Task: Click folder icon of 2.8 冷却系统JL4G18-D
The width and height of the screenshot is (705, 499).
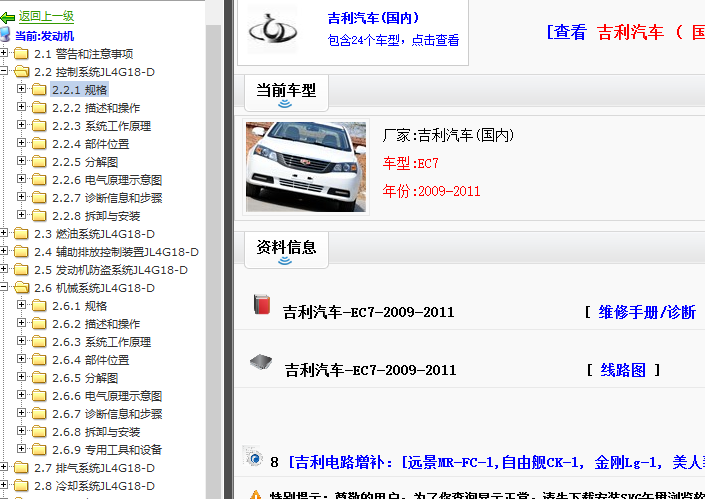Action: pyautogui.click(x=21, y=486)
